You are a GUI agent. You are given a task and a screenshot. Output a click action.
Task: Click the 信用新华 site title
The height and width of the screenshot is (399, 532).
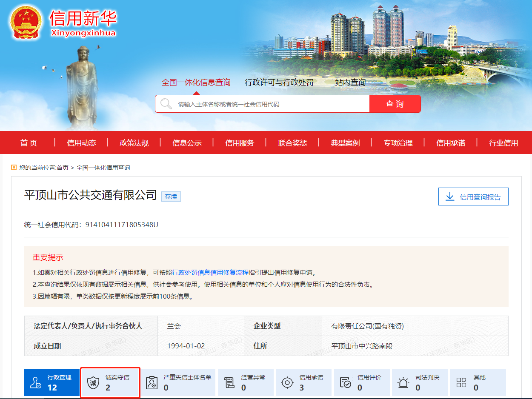(x=83, y=18)
